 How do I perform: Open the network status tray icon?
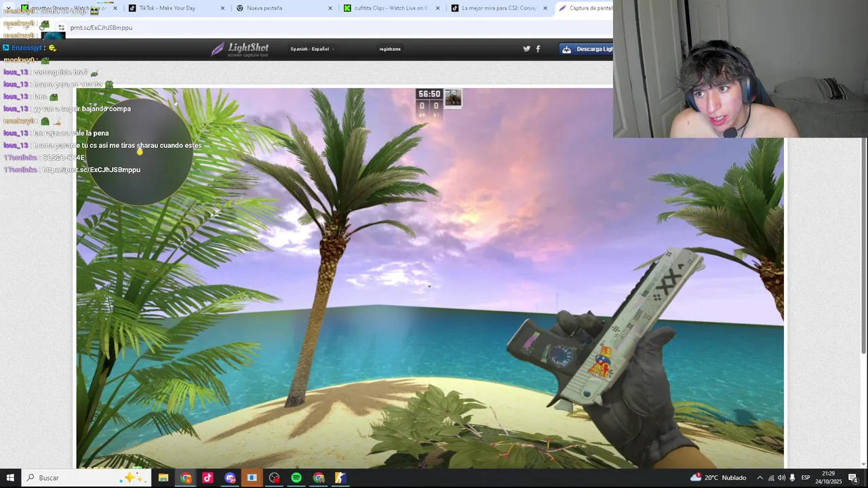770,478
